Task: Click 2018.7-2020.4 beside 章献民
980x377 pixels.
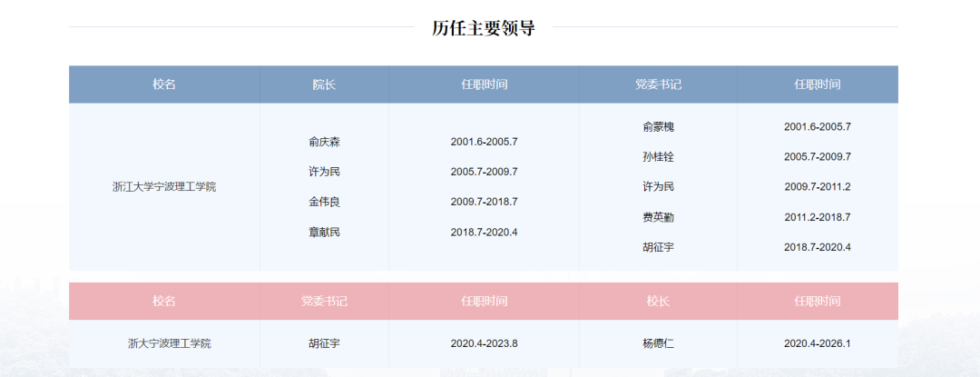Action: [485, 232]
